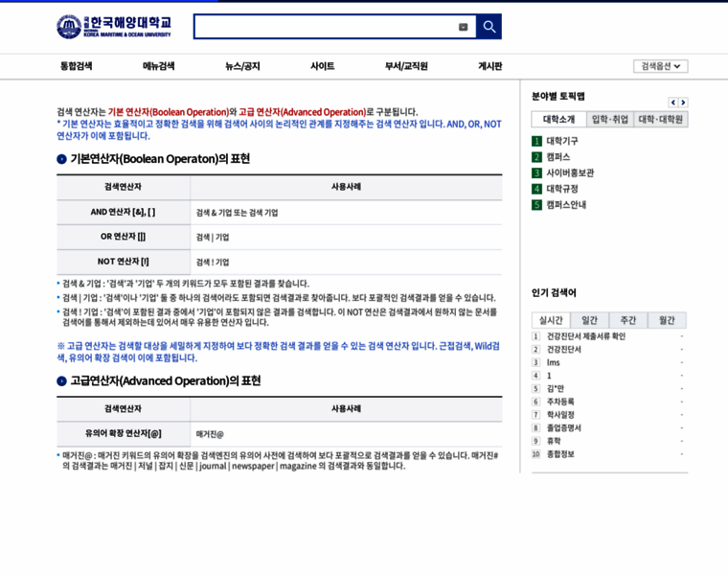The image size is (728, 575).
Task: Open topic 캠퍼스안내
Action: point(566,205)
